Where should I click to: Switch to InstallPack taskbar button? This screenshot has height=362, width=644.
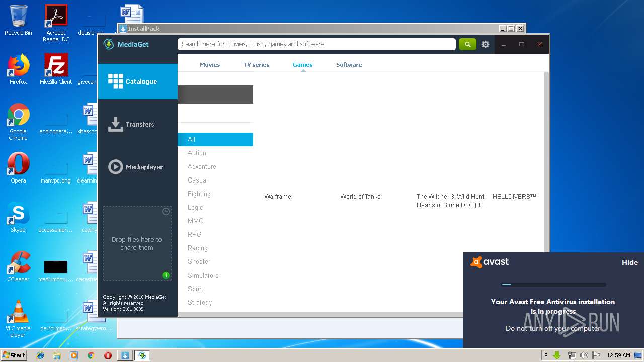(x=125, y=355)
